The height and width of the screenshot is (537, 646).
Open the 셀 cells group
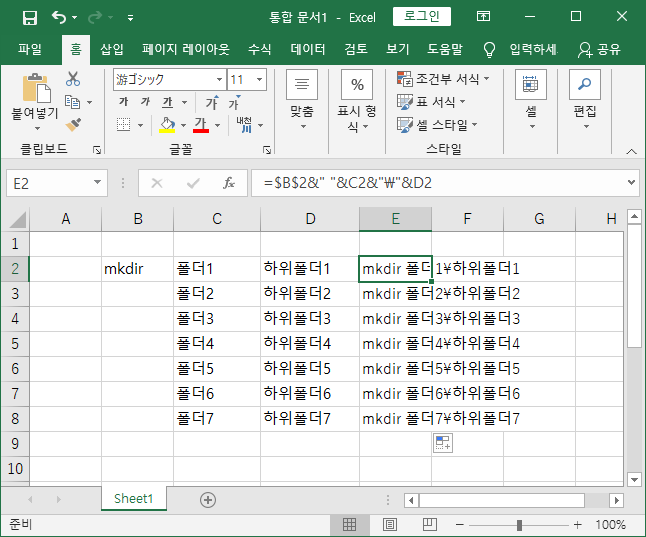[531, 100]
